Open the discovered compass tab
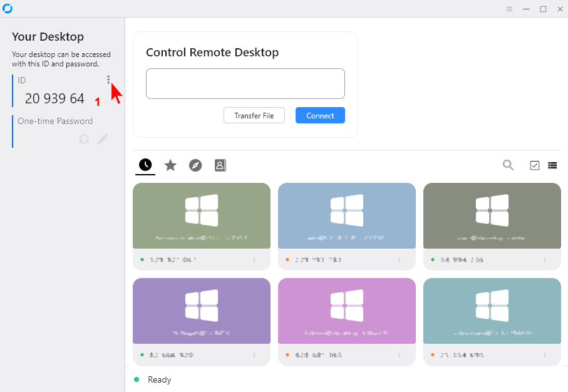The image size is (568, 392). click(x=195, y=165)
